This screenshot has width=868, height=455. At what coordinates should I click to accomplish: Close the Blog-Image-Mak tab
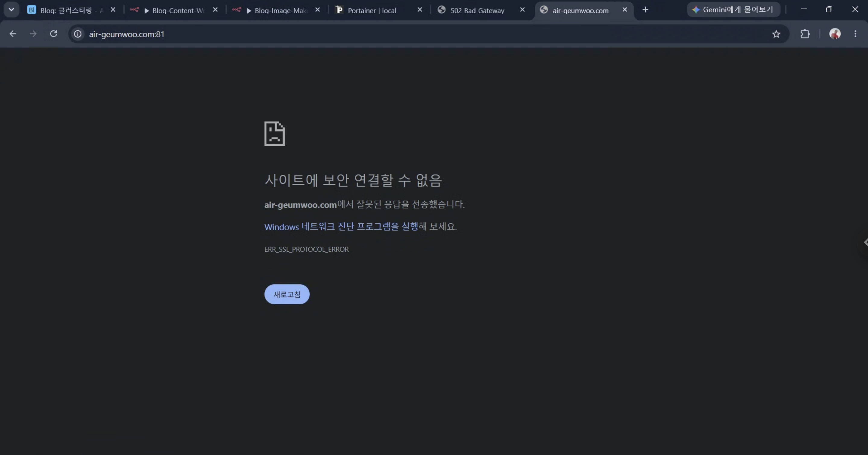click(317, 10)
